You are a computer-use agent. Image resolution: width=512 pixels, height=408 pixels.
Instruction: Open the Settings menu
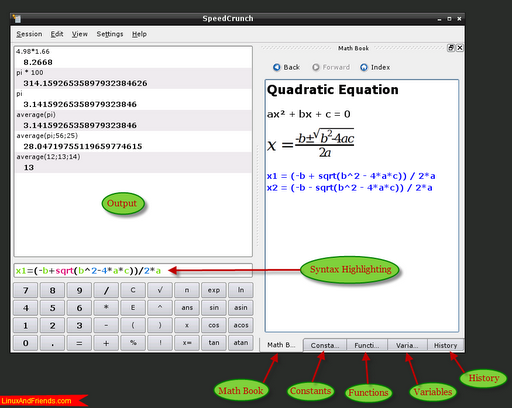(x=110, y=34)
